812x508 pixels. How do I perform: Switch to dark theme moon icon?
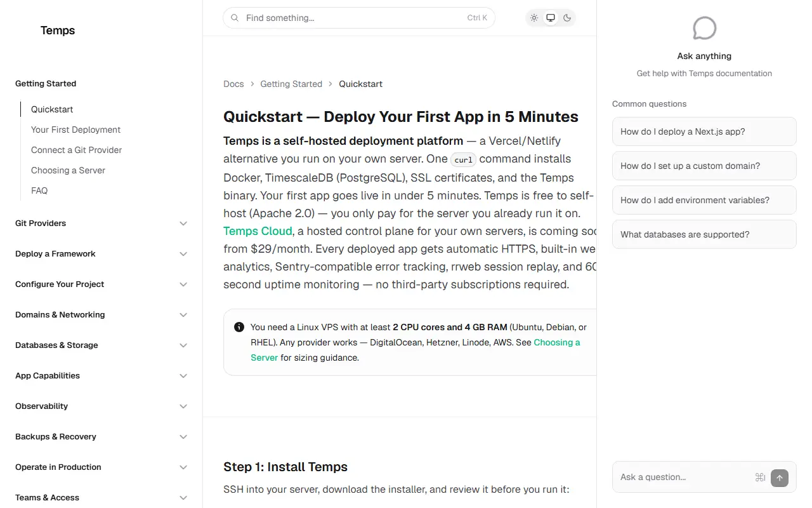[x=567, y=18]
